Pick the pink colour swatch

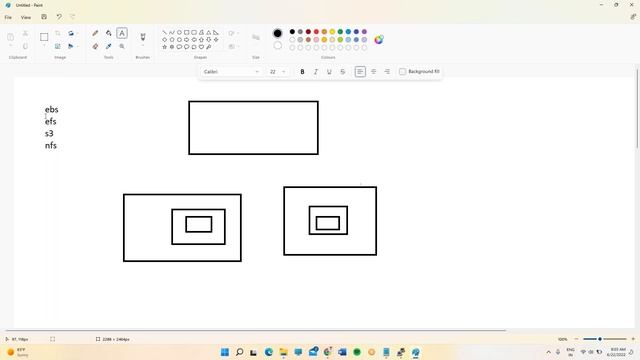point(316,40)
